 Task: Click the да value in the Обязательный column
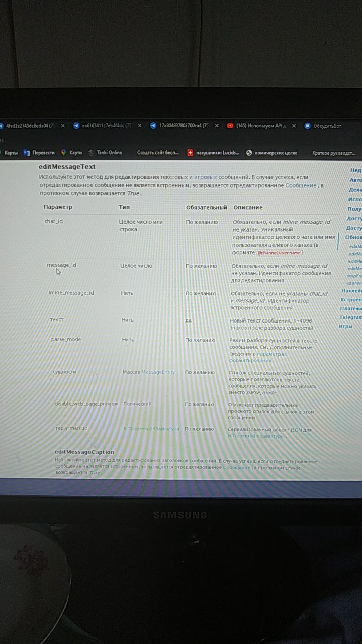(x=188, y=320)
